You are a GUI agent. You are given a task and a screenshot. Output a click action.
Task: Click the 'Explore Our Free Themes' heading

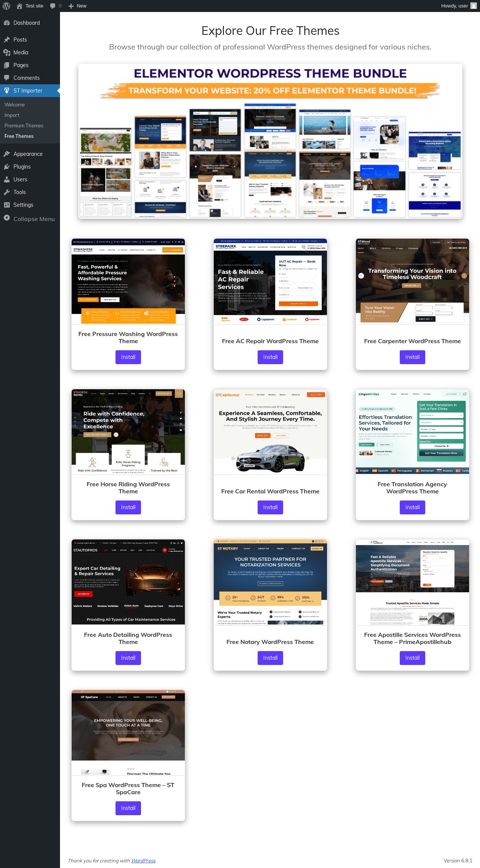click(x=270, y=31)
